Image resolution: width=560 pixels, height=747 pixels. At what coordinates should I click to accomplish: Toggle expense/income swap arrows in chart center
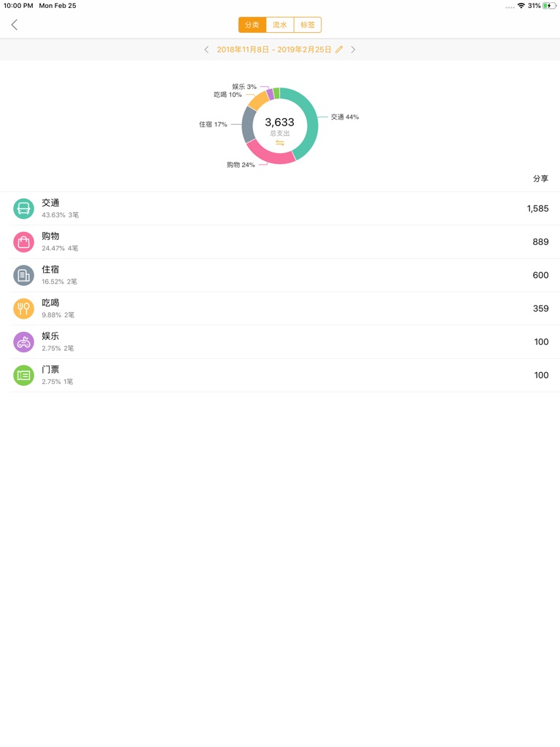(x=280, y=143)
